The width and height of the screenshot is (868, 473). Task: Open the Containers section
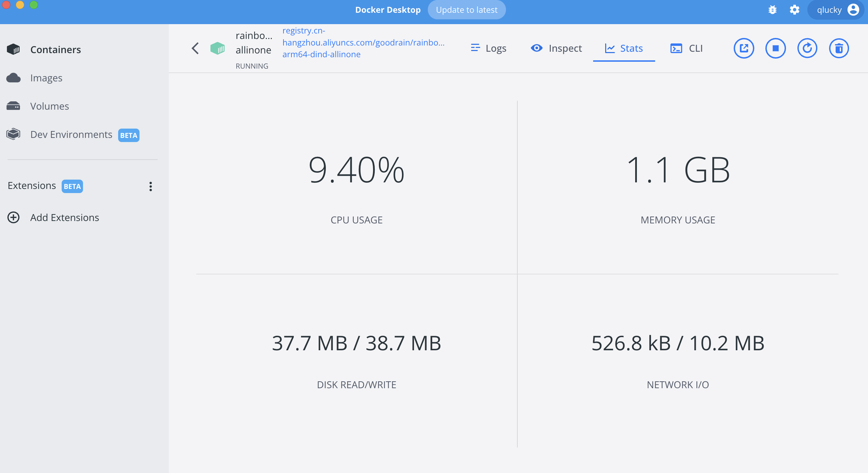(x=55, y=49)
